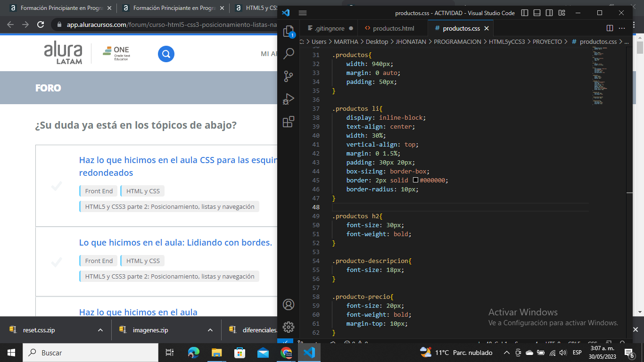The height and width of the screenshot is (362, 644).
Task: Click the PROYECTO breadcrumb segment
Action: 547,41
